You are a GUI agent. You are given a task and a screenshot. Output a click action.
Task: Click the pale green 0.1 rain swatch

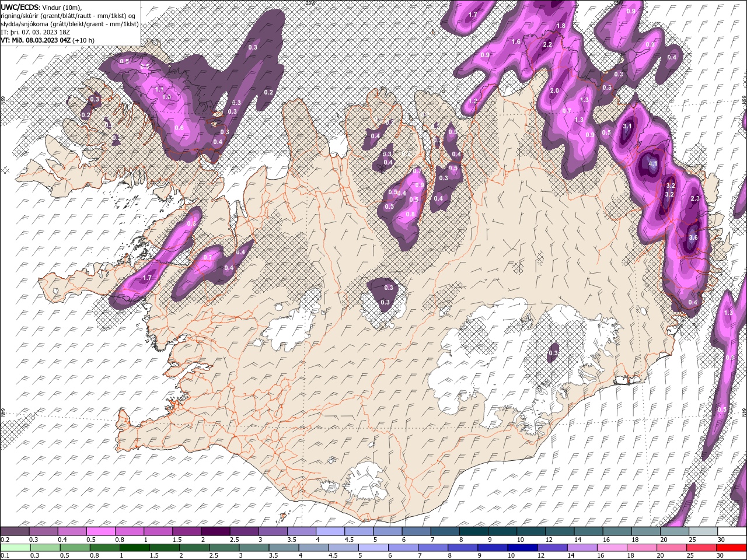point(16,548)
